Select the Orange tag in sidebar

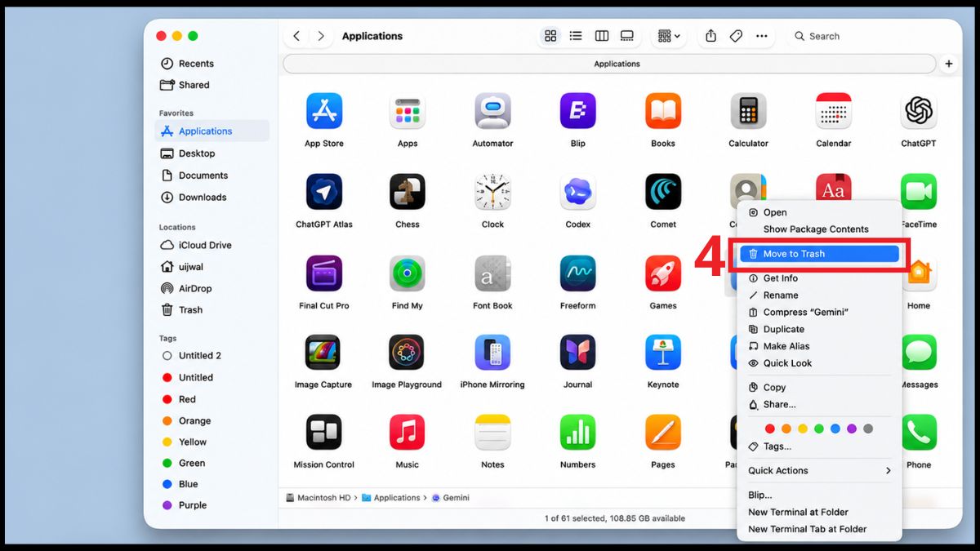click(211, 421)
